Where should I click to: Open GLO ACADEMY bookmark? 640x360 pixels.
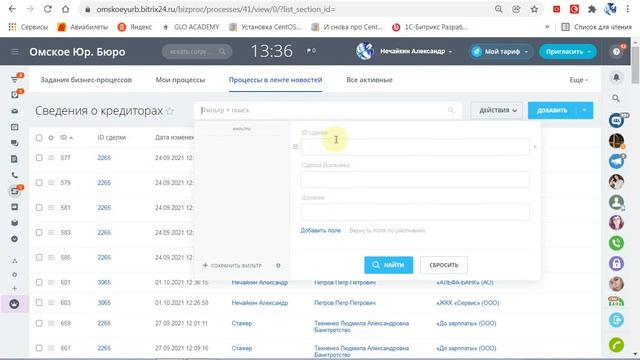(x=191, y=27)
